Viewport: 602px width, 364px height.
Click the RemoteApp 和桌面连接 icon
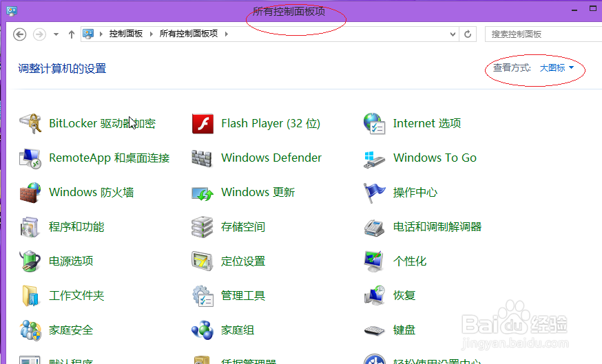(x=30, y=158)
